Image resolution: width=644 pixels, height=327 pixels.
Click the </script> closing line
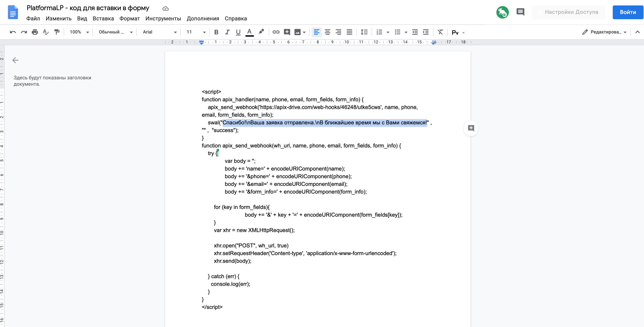tap(212, 307)
